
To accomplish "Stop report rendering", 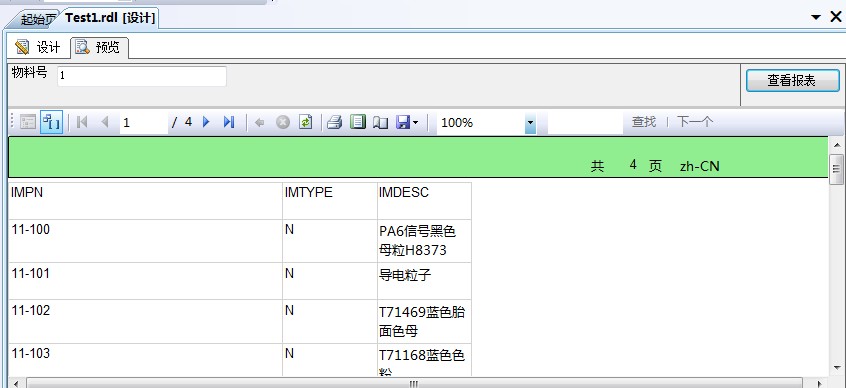I will (283, 122).
